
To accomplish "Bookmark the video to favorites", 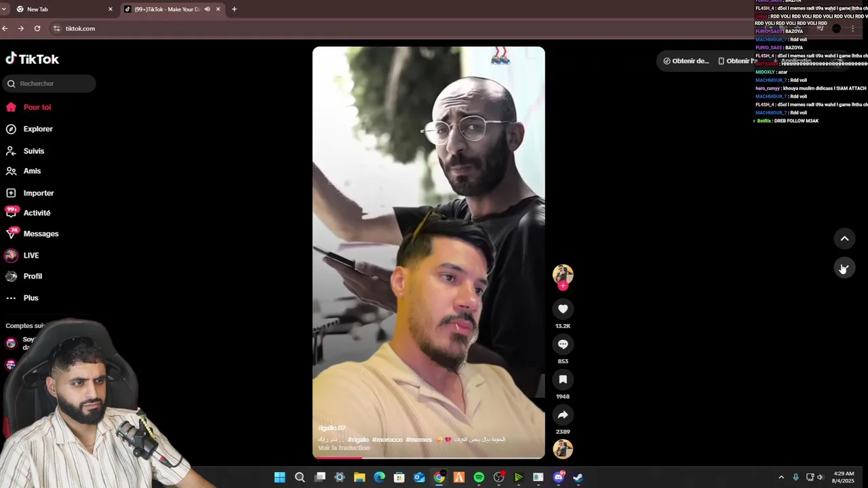I will click(x=563, y=380).
